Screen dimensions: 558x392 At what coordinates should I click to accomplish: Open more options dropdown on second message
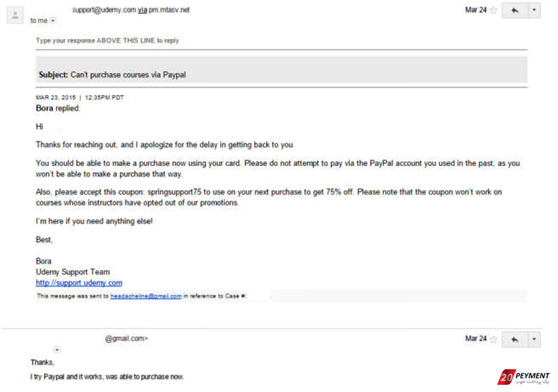coord(534,340)
